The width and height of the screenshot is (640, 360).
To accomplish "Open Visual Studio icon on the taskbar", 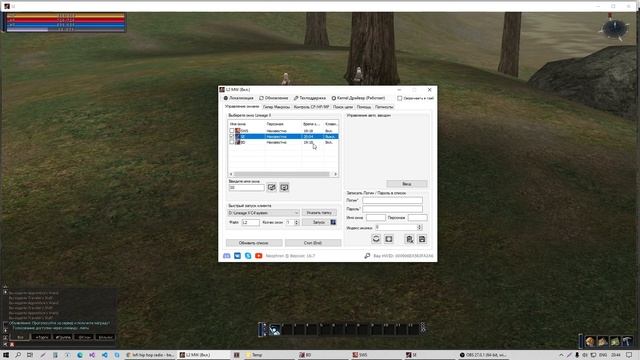I will click(92, 355).
